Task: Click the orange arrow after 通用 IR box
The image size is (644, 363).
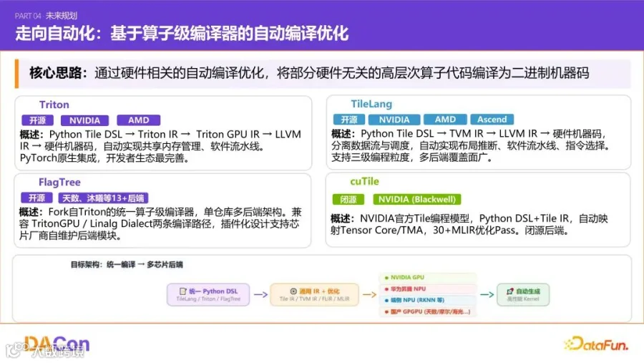Action: 369,294
